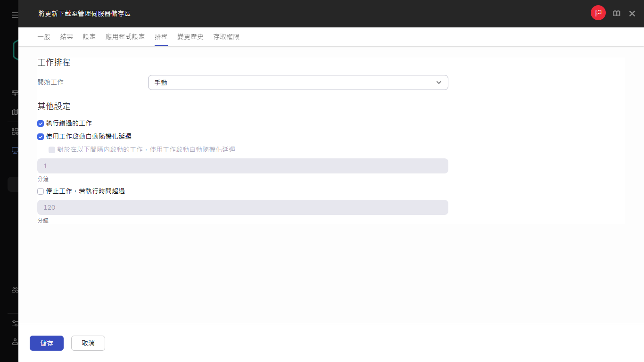Click the 取消 button
This screenshot has height=362, width=644.
(88, 343)
